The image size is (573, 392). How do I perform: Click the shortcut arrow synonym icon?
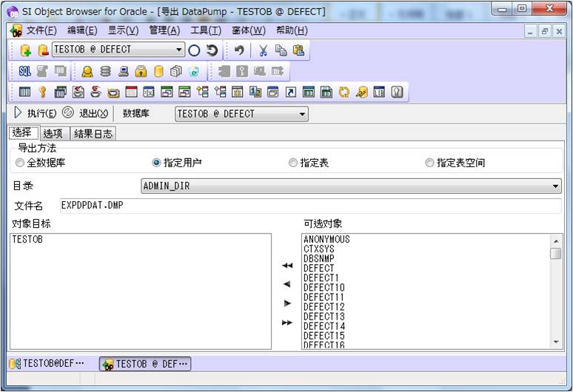point(290,92)
